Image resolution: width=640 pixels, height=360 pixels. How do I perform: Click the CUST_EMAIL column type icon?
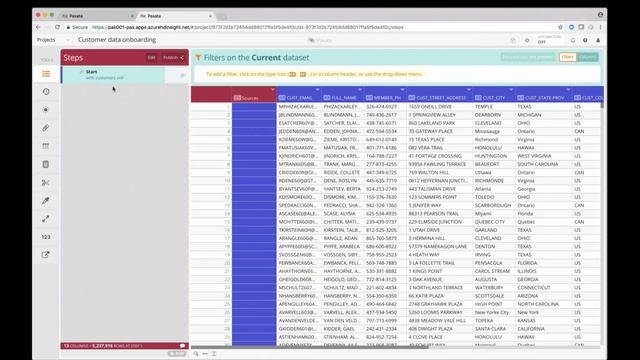coord(282,98)
